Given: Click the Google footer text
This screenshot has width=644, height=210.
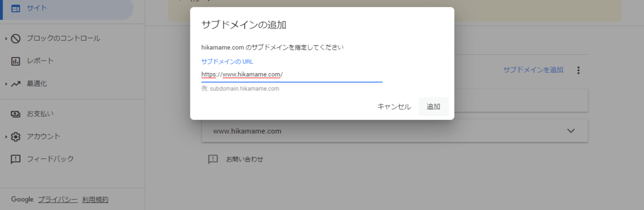Looking at the screenshot, I should point(23,199).
